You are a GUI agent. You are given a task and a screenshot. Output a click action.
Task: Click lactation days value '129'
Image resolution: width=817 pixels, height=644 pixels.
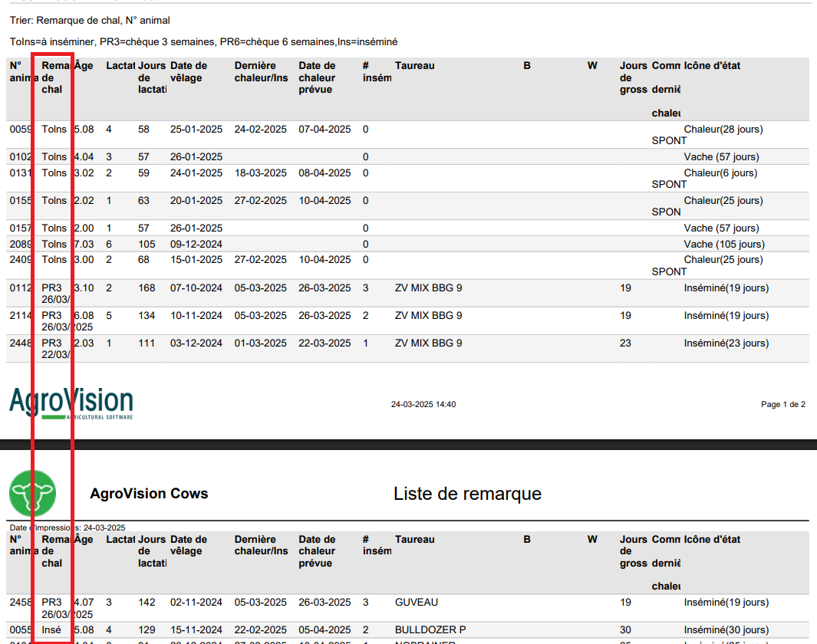click(x=147, y=630)
